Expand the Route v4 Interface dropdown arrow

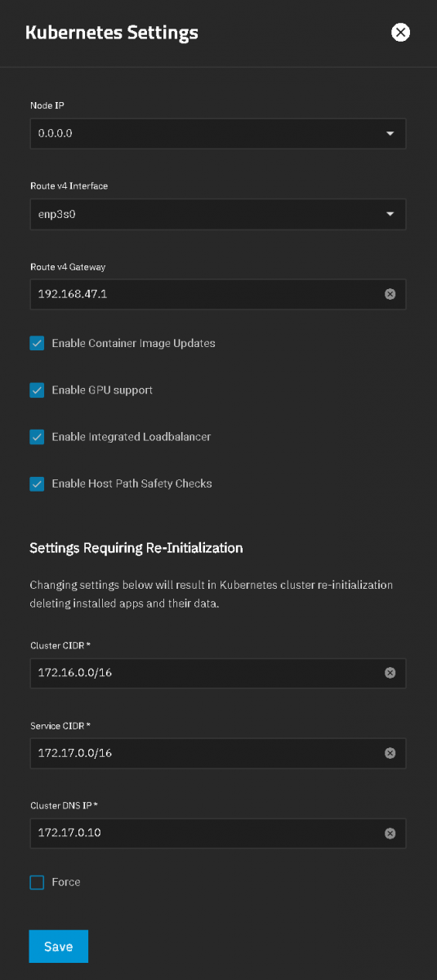pos(390,214)
